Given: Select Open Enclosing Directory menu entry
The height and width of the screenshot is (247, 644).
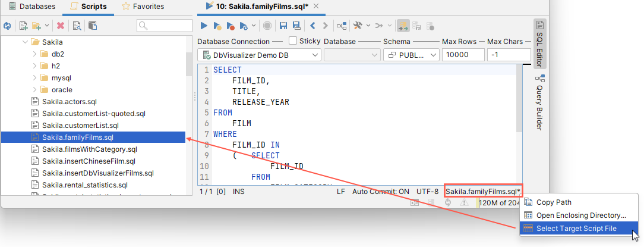Looking at the screenshot, I should [x=581, y=215].
